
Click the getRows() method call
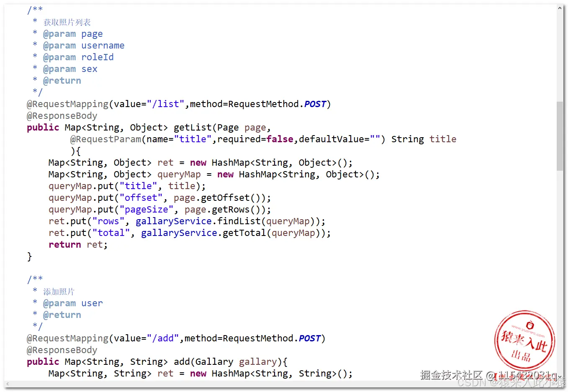(236, 209)
